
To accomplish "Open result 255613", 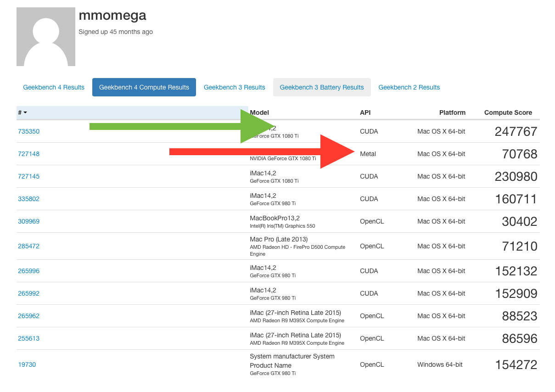I will click(29, 338).
